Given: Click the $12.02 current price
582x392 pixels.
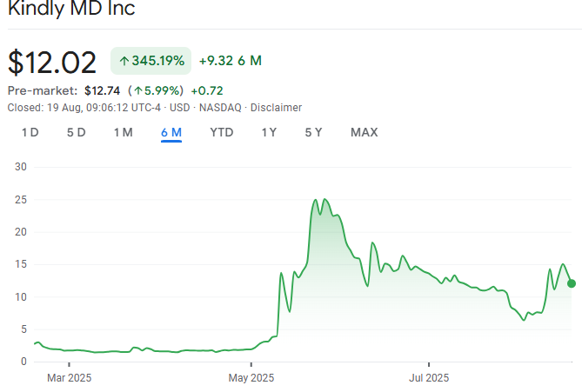Looking at the screenshot, I should click(x=52, y=63).
